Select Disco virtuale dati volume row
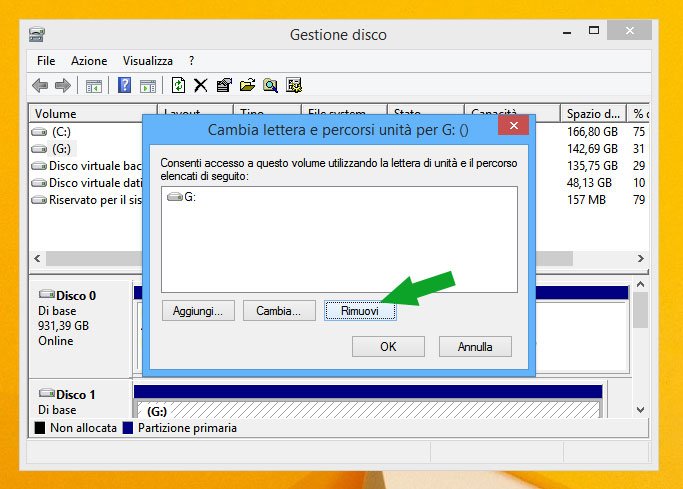 (x=87, y=183)
